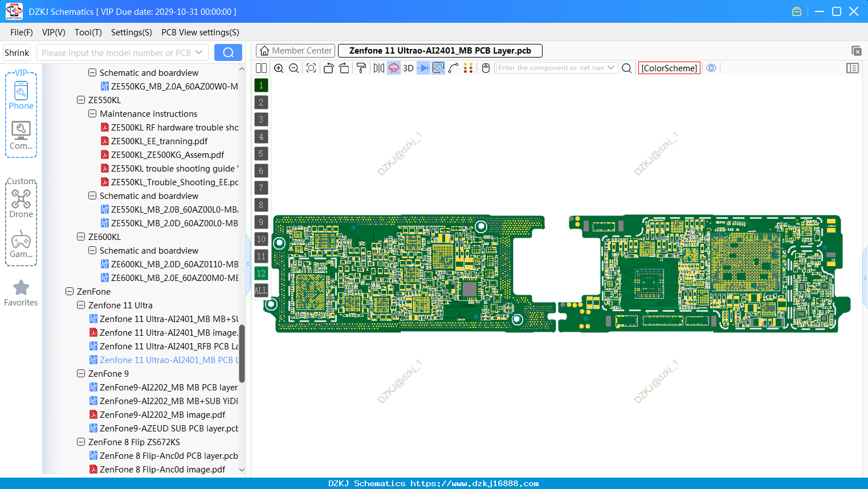Rotate the board clockwise
Screen dimensions: 868x489
pyautogui.click(x=344, y=68)
